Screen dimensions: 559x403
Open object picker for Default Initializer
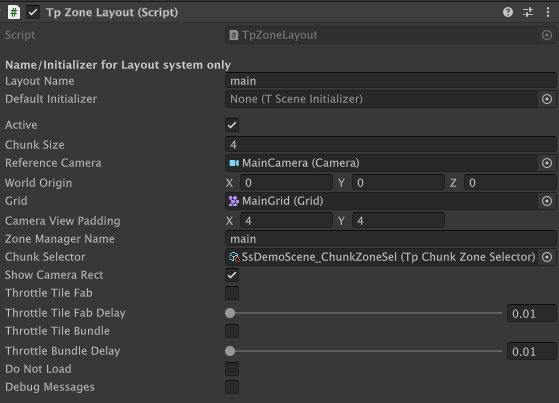coord(547,99)
